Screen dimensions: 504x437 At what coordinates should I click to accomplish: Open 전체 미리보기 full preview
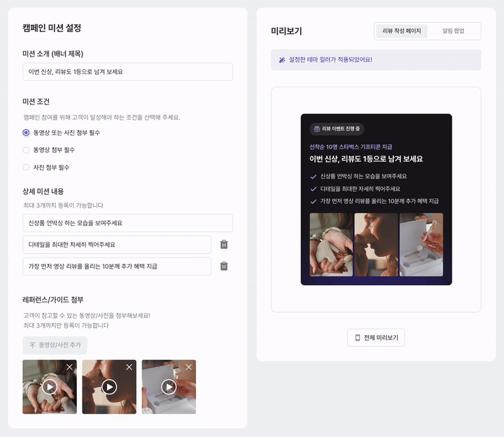click(376, 338)
